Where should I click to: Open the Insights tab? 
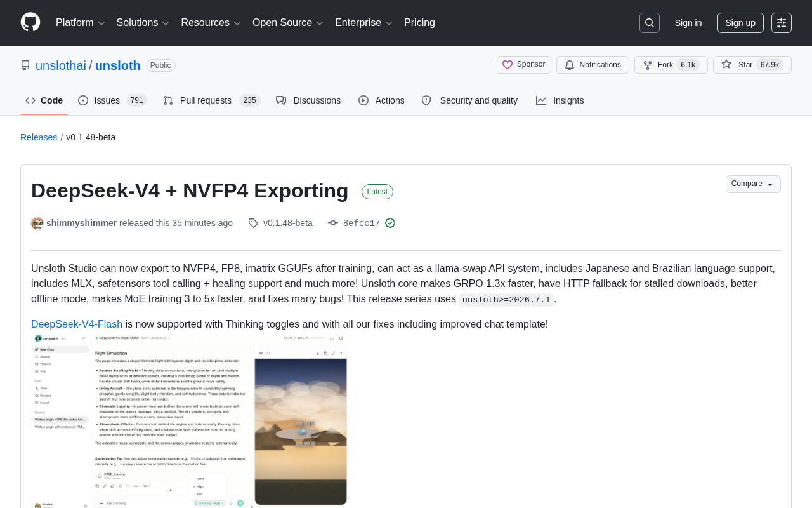click(x=560, y=100)
